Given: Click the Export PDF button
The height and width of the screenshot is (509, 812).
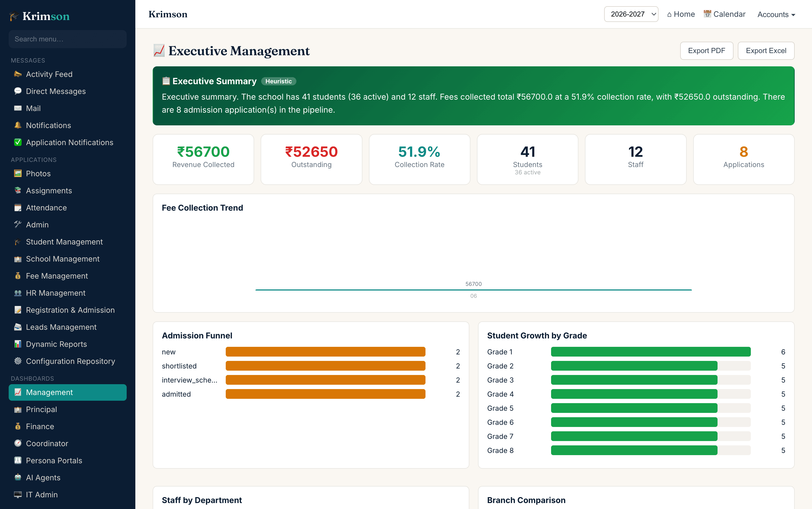Looking at the screenshot, I should click(x=706, y=51).
